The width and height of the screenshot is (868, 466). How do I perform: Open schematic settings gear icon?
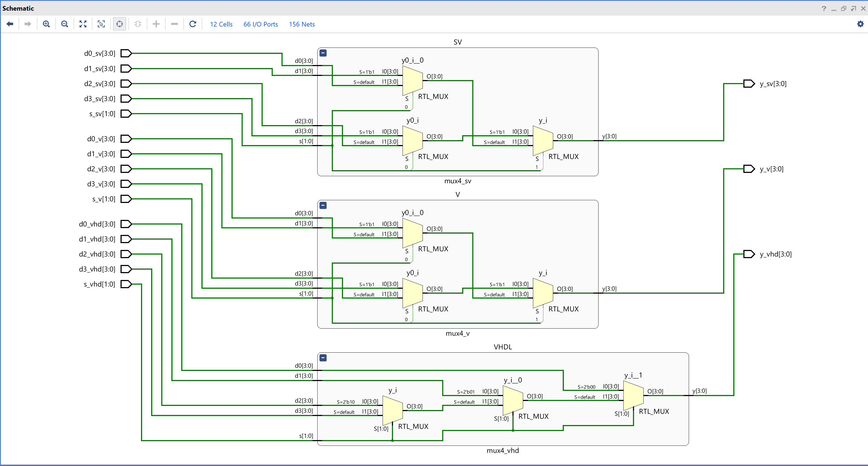[x=860, y=24]
